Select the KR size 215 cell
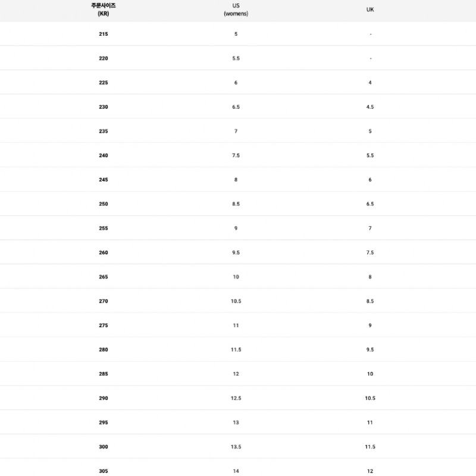This screenshot has width=476, height=476. click(x=104, y=34)
